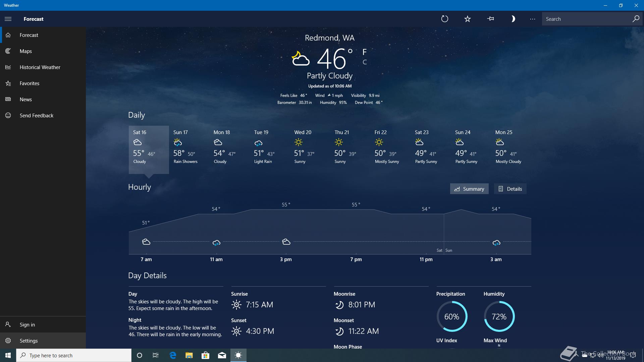Switch temperature units to Fahrenheit
The width and height of the screenshot is (644, 362).
(x=365, y=52)
